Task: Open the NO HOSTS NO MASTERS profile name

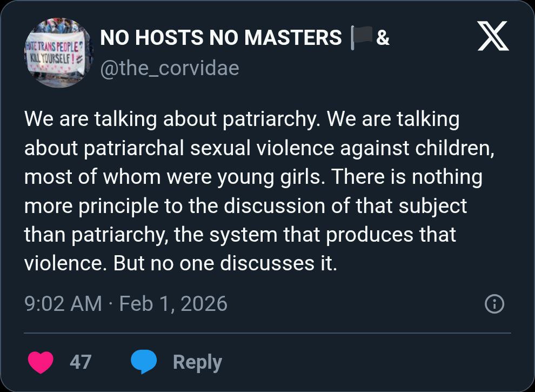Action: (221, 37)
